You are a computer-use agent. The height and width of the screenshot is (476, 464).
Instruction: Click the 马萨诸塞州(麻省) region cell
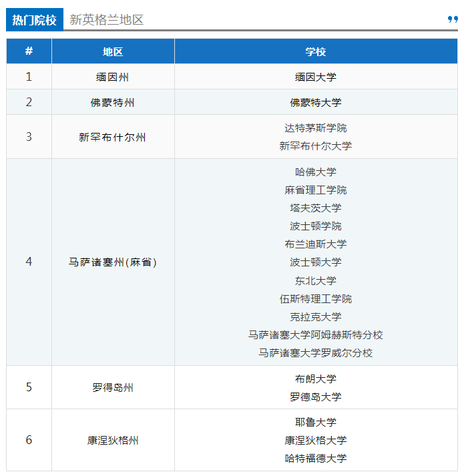click(x=113, y=262)
